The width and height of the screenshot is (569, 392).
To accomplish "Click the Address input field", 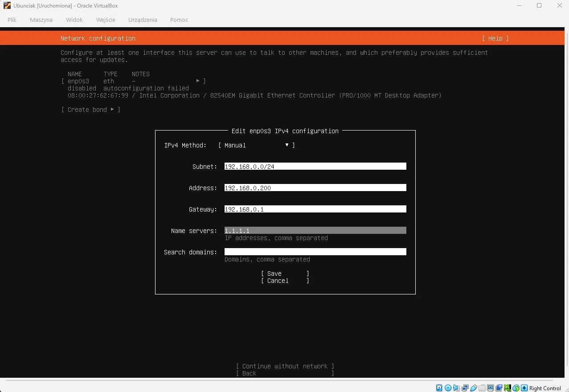I will pos(315,188).
